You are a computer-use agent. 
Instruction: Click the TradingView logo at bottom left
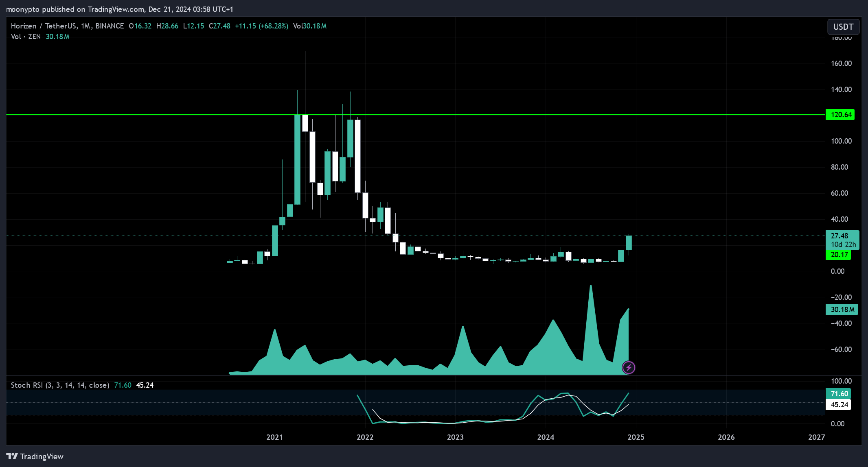tap(35, 456)
